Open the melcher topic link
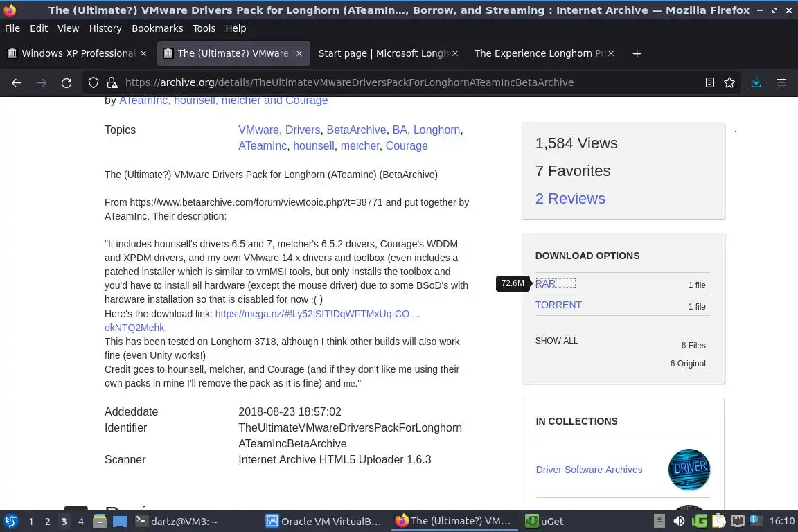Image resolution: width=798 pixels, height=532 pixels. point(360,145)
